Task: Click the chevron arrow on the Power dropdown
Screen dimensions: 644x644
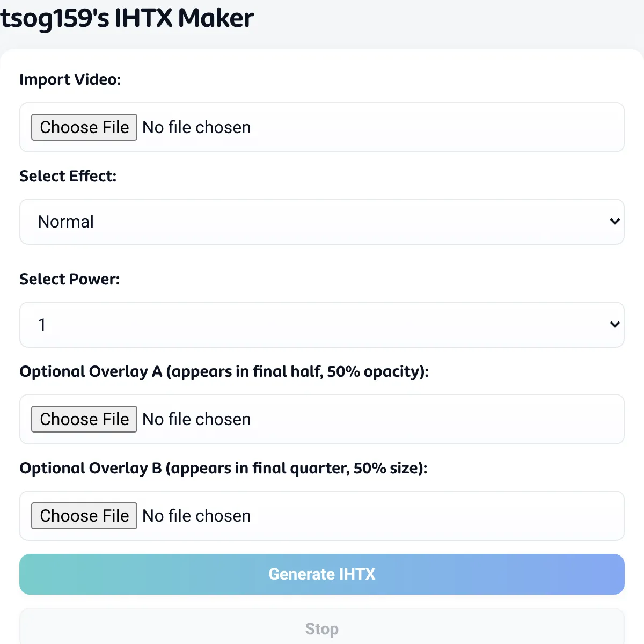Action: (x=615, y=325)
